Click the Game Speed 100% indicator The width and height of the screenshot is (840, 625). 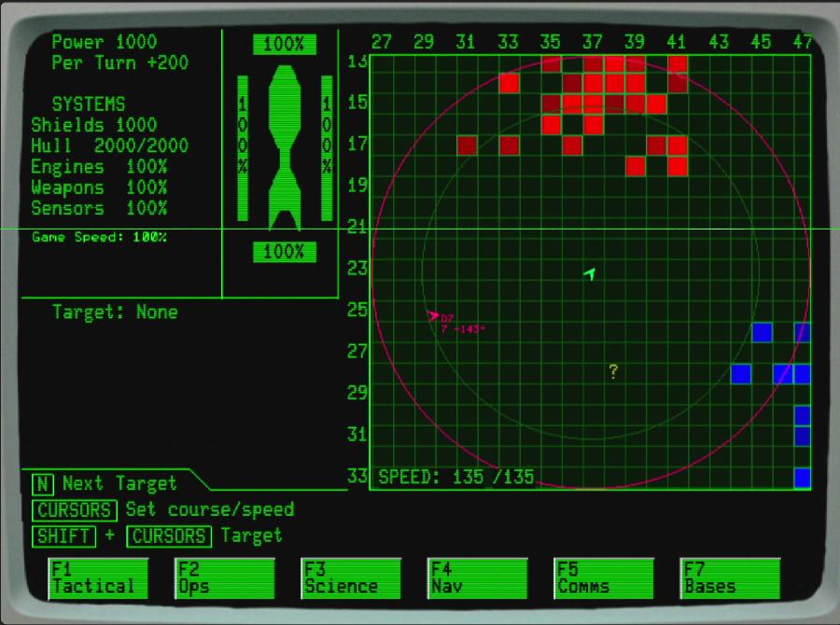pyautogui.click(x=99, y=238)
